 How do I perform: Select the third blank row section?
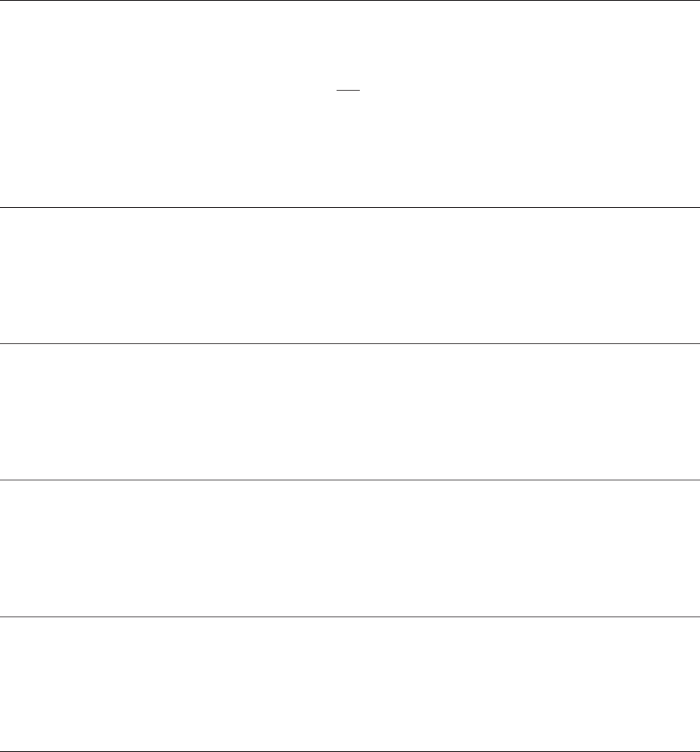click(350, 412)
